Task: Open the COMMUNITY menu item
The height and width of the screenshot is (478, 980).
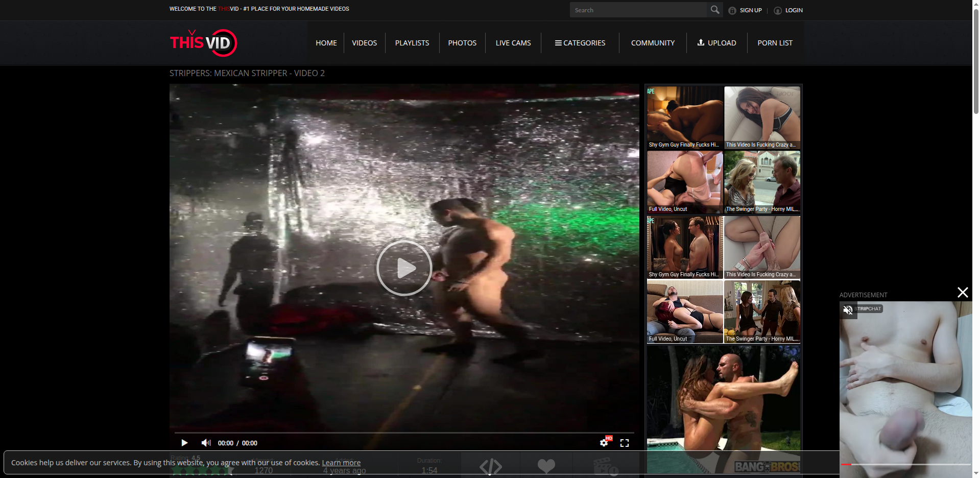Action: [x=653, y=43]
